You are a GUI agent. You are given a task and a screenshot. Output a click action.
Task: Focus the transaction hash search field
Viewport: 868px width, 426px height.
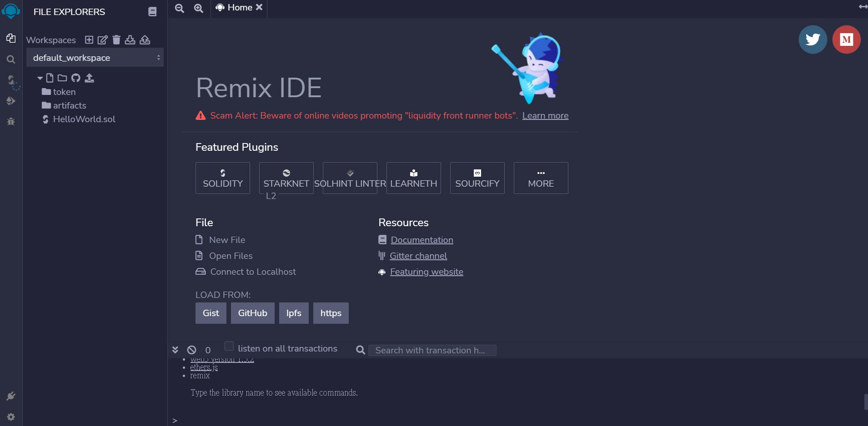(432, 350)
